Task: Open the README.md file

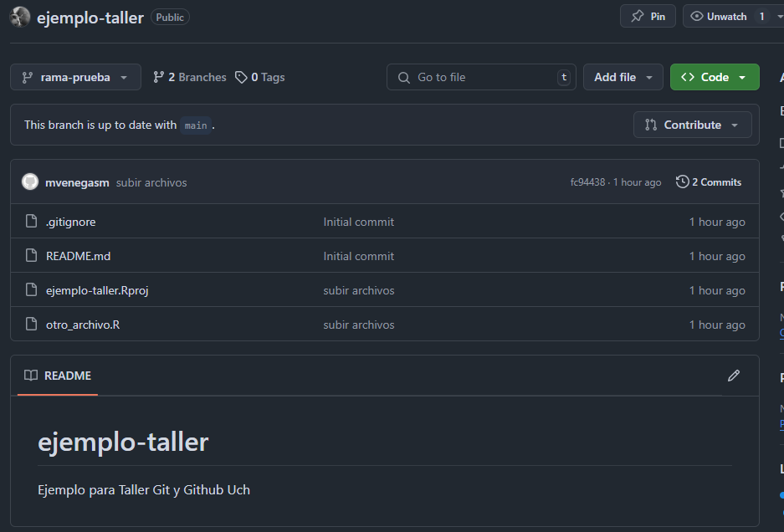Action: 78,256
